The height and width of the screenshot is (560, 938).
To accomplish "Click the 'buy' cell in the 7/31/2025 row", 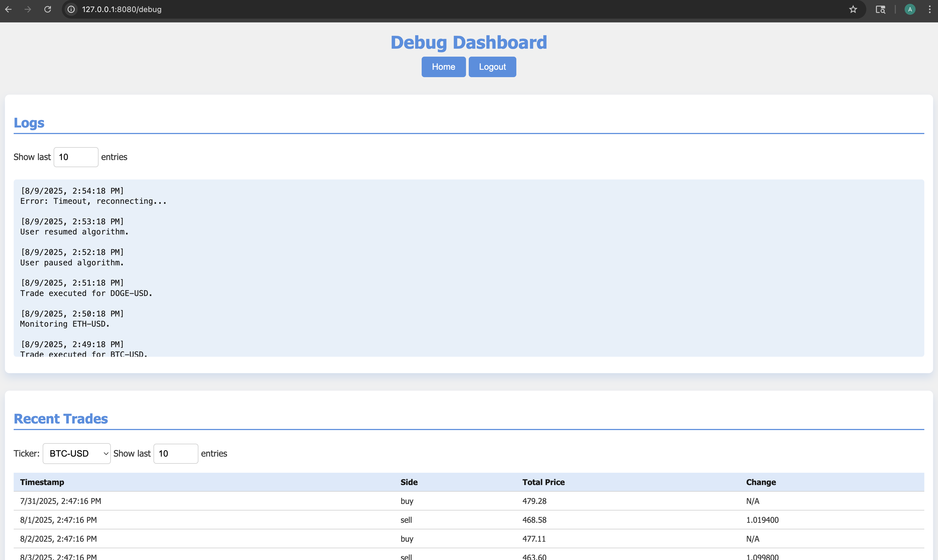I will (407, 501).
